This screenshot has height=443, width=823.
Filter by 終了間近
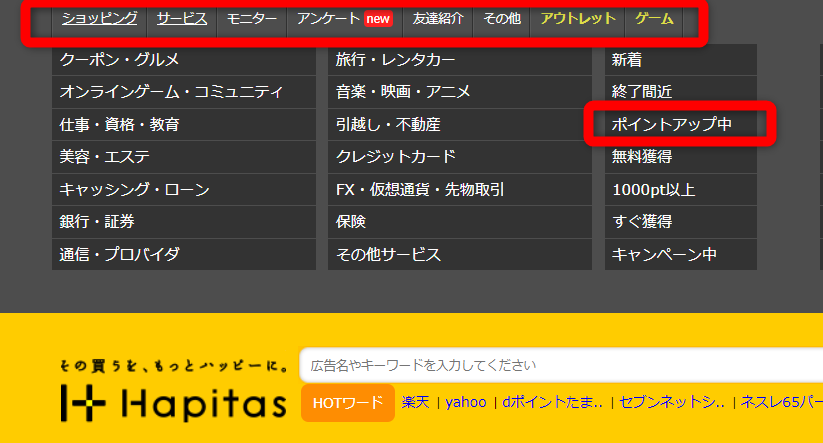tap(681, 92)
